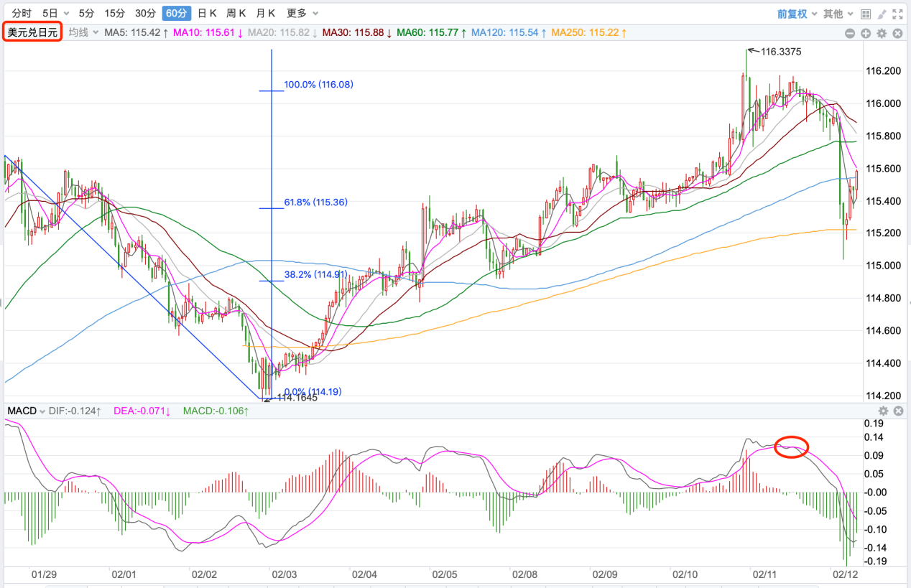Image resolution: width=911 pixels, height=588 pixels.
Task: Click the 114.200 price axis label
Action: point(884,396)
